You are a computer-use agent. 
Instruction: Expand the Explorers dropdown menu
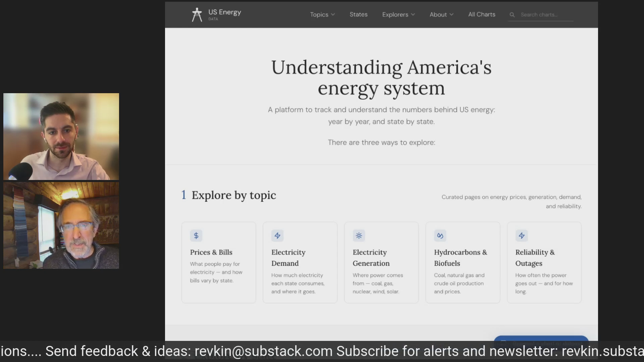pyautogui.click(x=398, y=14)
